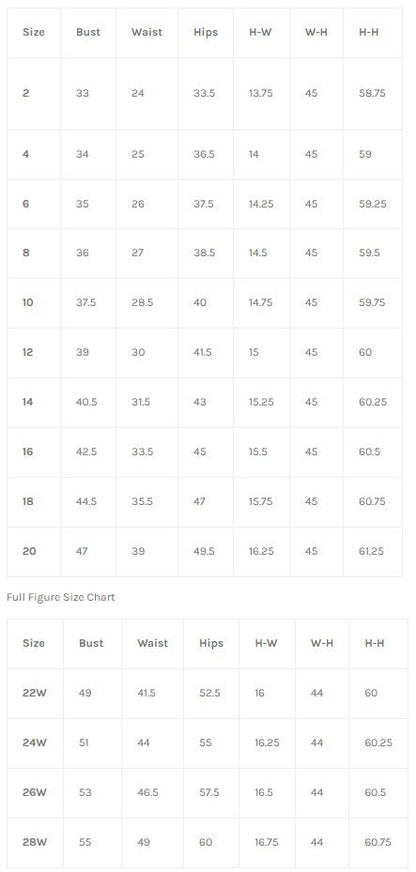Click the W-H header in the first table
416x872 pixels.
[316, 32]
